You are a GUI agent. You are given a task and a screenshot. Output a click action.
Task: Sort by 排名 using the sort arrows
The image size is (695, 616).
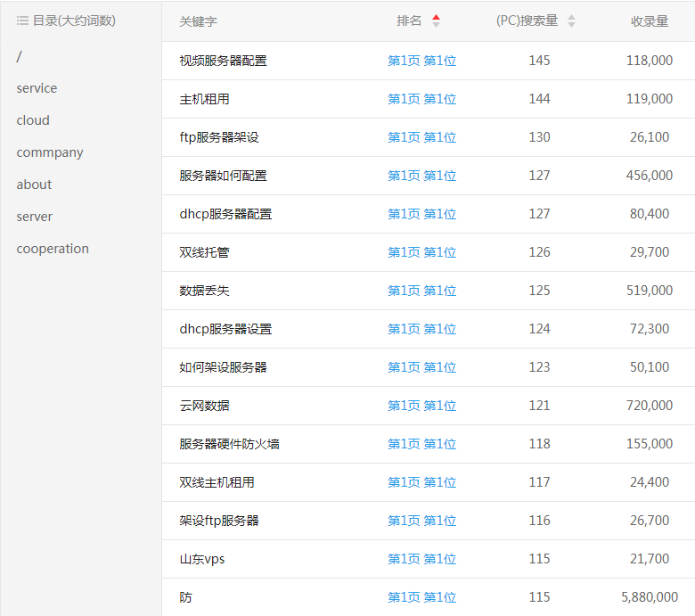click(436, 21)
